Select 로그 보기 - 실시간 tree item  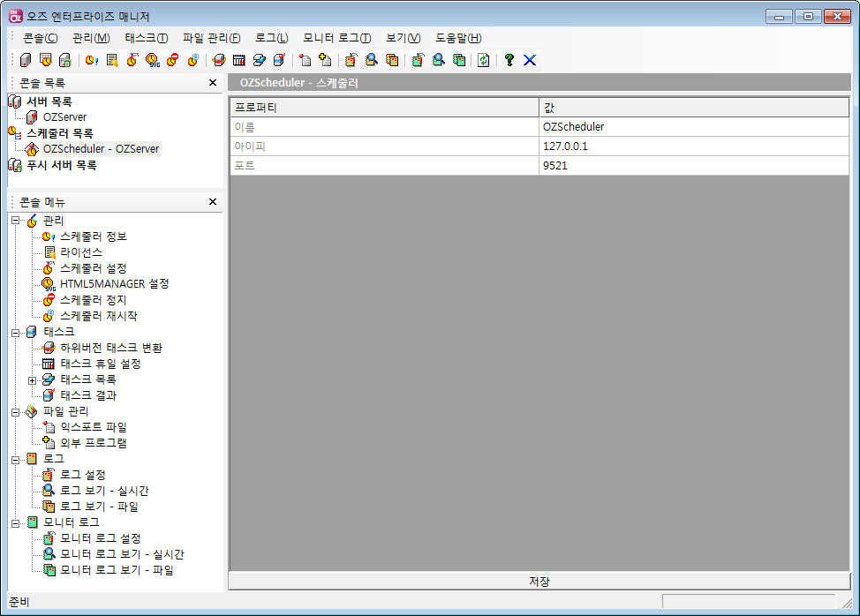click(x=104, y=491)
